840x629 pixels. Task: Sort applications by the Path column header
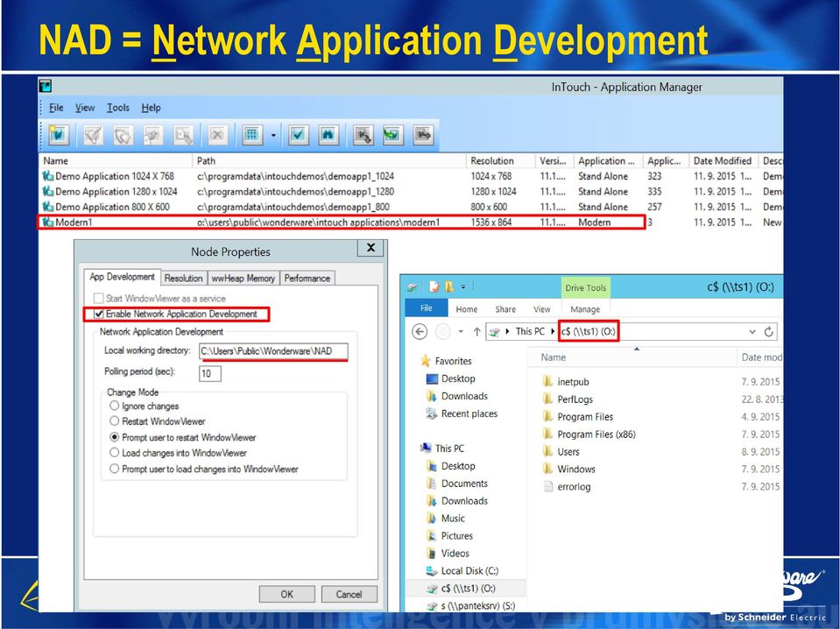click(329, 160)
